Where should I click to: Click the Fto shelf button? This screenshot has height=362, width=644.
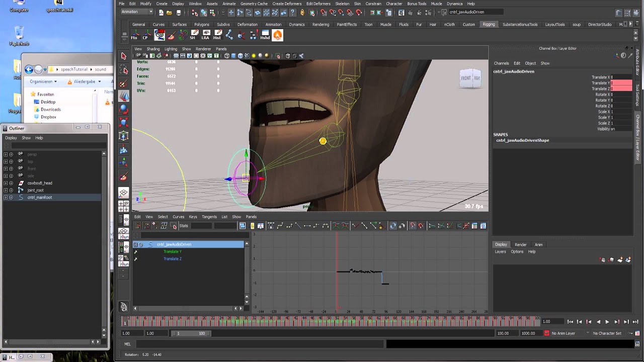(x=134, y=35)
